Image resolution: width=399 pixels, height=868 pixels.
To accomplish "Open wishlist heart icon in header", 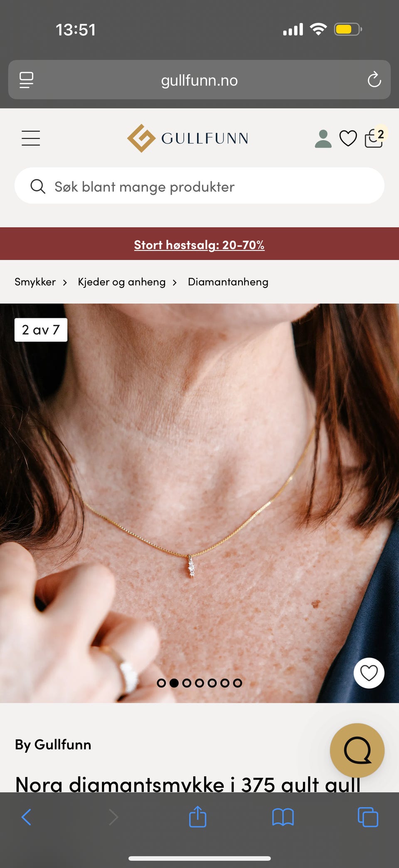I will (348, 139).
